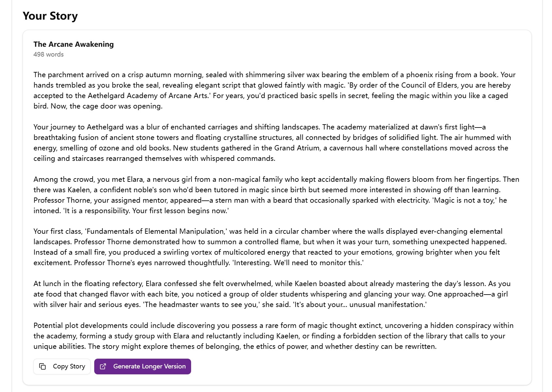Click the story card containing the text
552x392 pixels.
tap(276, 206)
